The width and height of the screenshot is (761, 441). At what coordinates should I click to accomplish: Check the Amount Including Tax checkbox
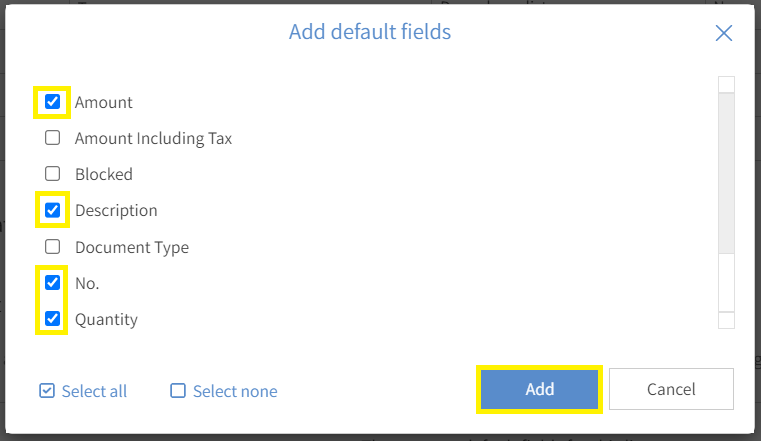coord(52,138)
